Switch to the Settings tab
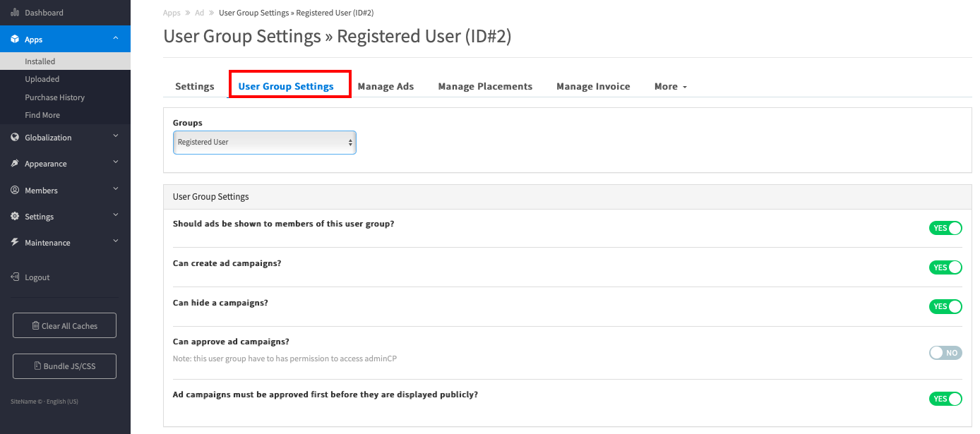This screenshot has height=434, width=980. tap(195, 86)
